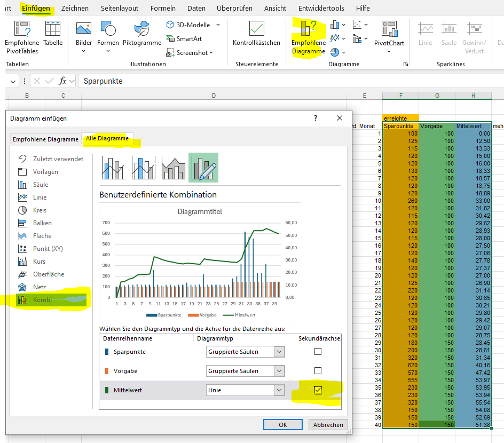Open Diagrammtyp dropdown for Sparpunkte
The image size is (504, 443).
click(x=279, y=352)
